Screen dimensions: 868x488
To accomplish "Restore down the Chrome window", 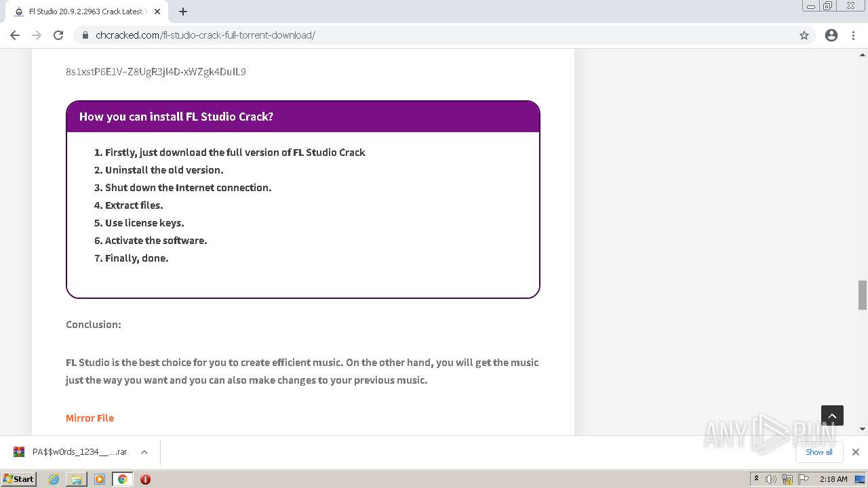I will point(828,6).
